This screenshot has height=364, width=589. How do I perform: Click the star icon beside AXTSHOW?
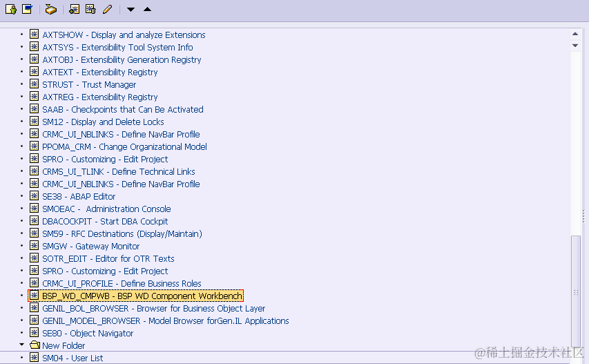click(x=35, y=35)
